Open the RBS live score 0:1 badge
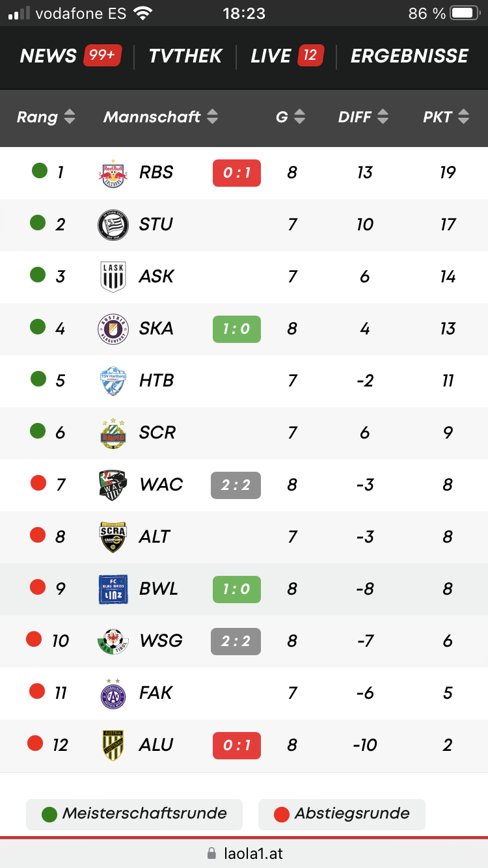 click(x=237, y=173)
